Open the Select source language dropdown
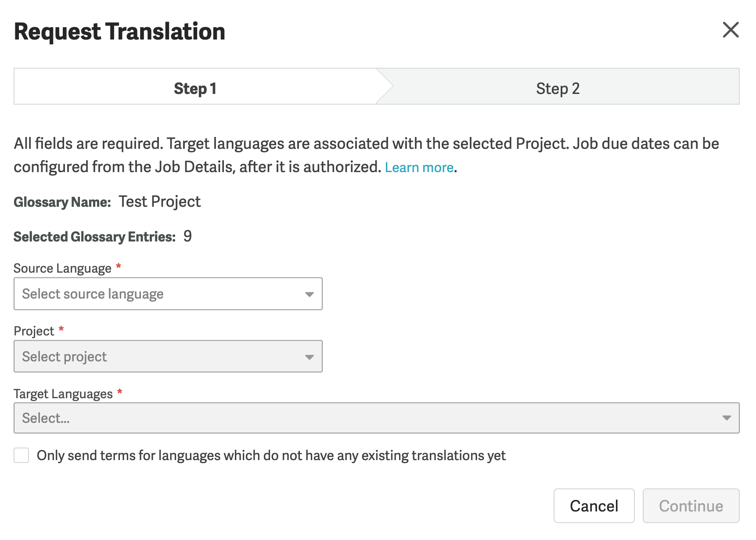The height and width of the screenshot is (540, 756). pyautogui.click(x=168, y=294)
